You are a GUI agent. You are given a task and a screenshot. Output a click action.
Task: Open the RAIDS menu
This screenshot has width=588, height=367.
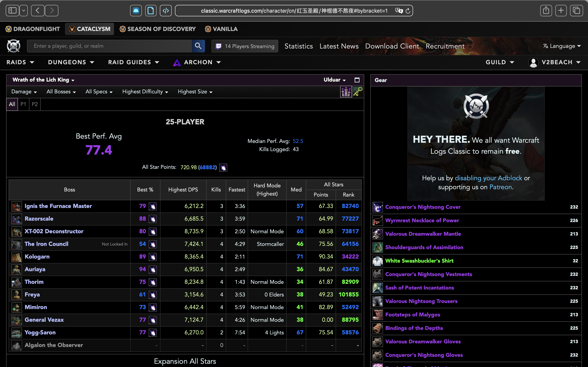tap(20, 62)
